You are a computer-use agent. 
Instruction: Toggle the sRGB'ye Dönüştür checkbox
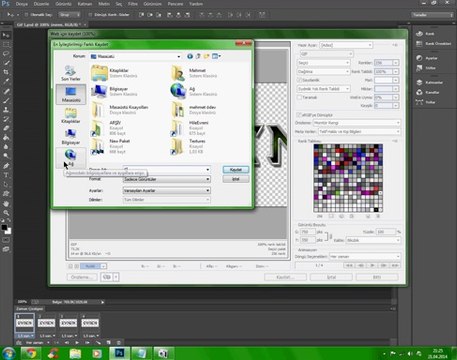[x=299, y=115]
